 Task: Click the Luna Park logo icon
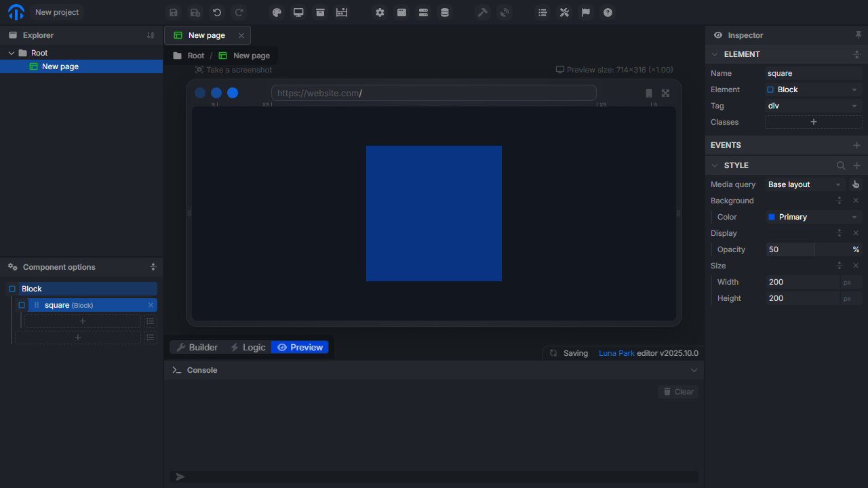(x=16, y=12)
